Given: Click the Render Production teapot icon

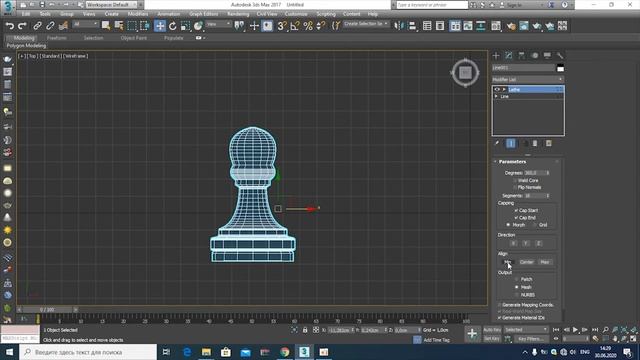Looking at the screenshot, I should coord(536,26).
